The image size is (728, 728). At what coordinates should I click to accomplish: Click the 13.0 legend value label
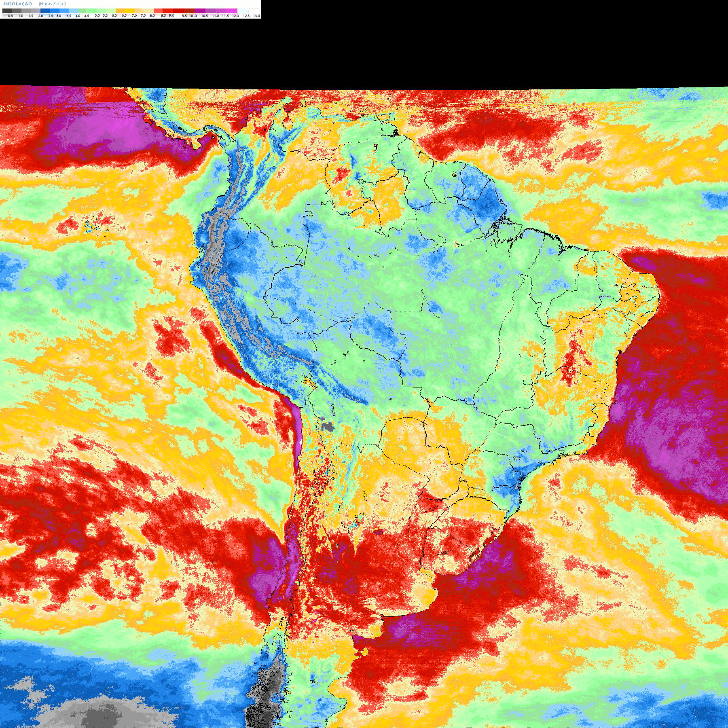click(257, 16)
